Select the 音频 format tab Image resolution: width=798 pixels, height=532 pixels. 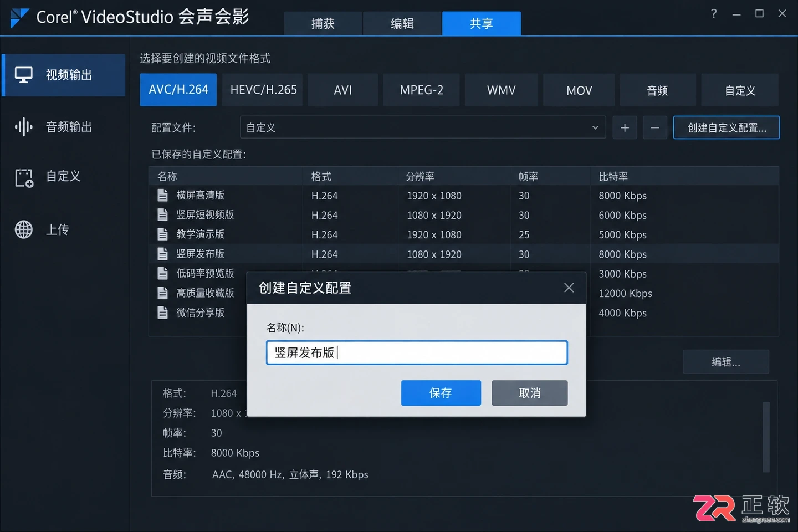(x=658, y=90)
